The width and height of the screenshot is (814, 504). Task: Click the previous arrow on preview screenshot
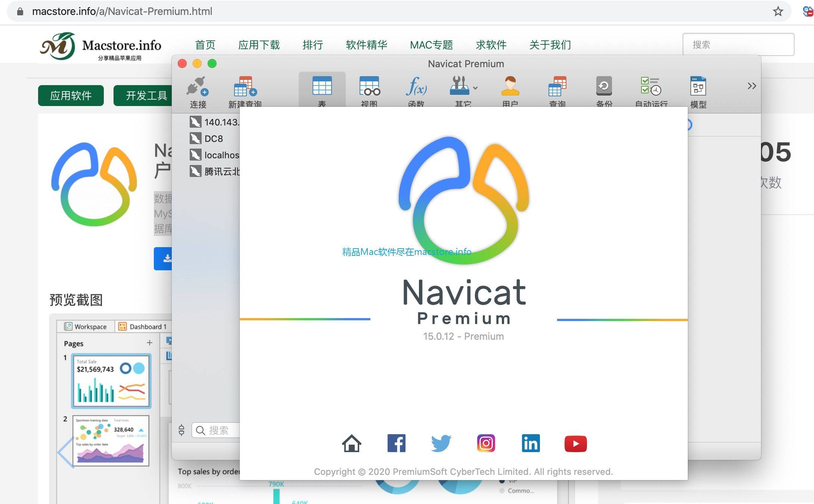[x=65, y=452]
